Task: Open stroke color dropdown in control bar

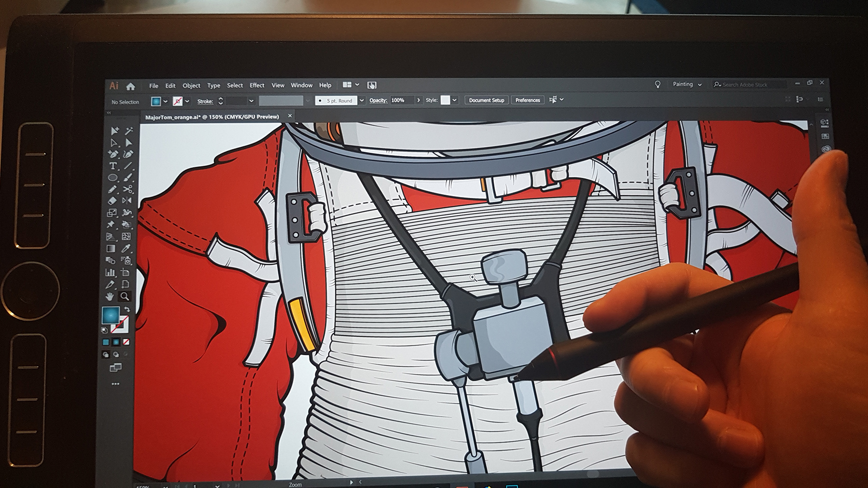Action: tap(187, 102)
